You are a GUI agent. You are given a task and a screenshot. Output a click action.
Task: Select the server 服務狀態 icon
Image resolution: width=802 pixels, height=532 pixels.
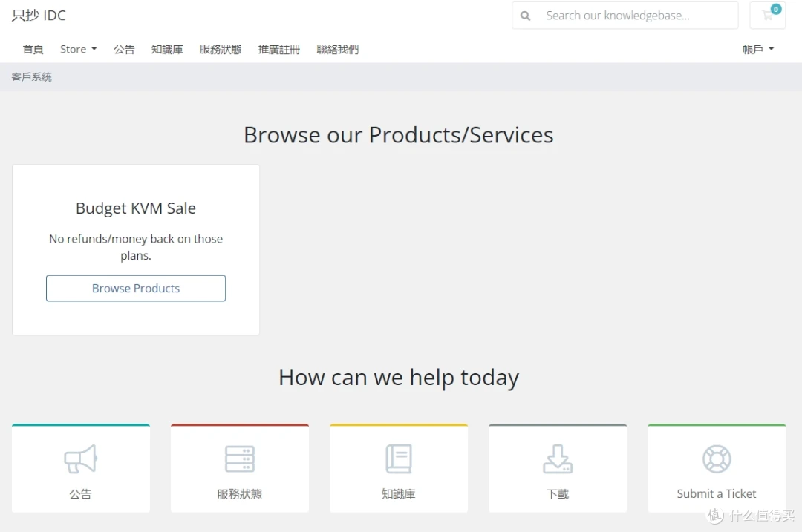[x=240, y=459]
